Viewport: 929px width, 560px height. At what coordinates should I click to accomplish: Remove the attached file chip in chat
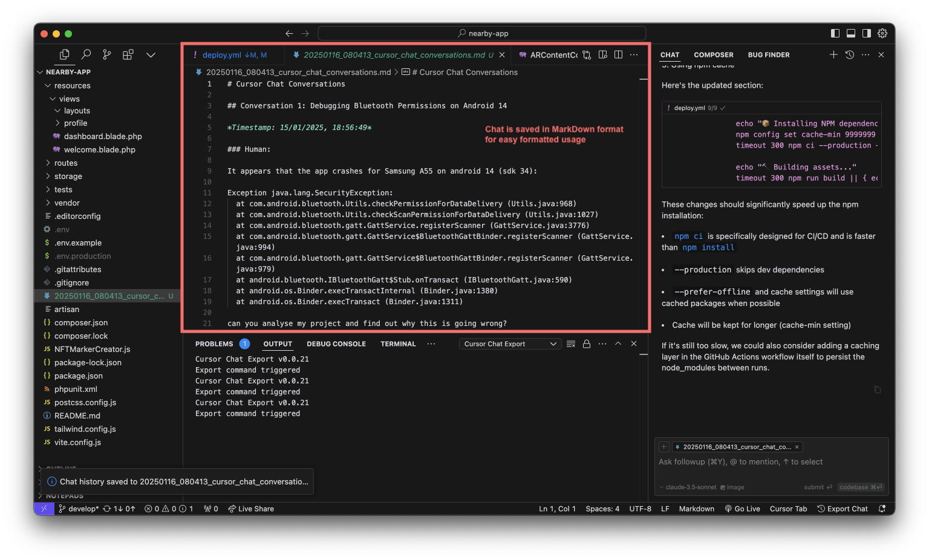(797, 447)
